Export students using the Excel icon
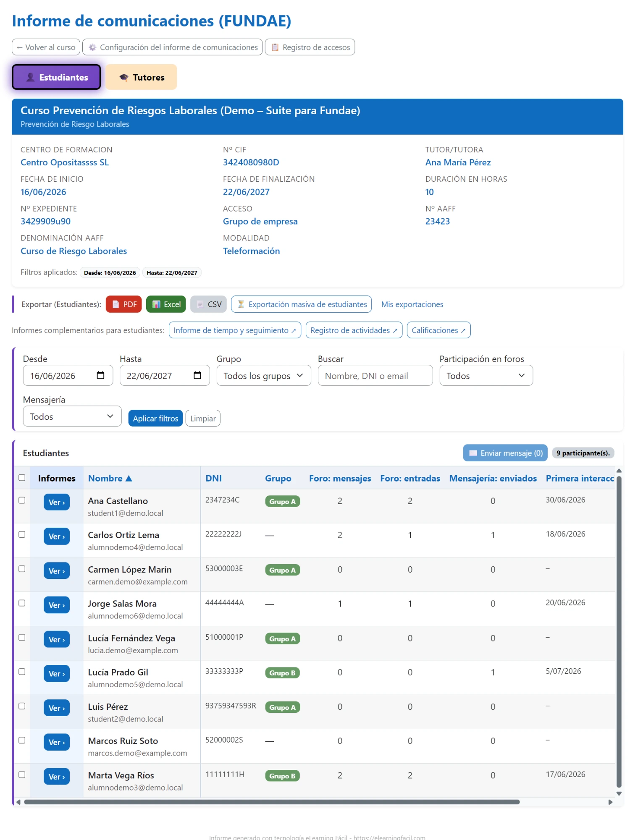The image size is (630, 840). click(x=166, y=304)
